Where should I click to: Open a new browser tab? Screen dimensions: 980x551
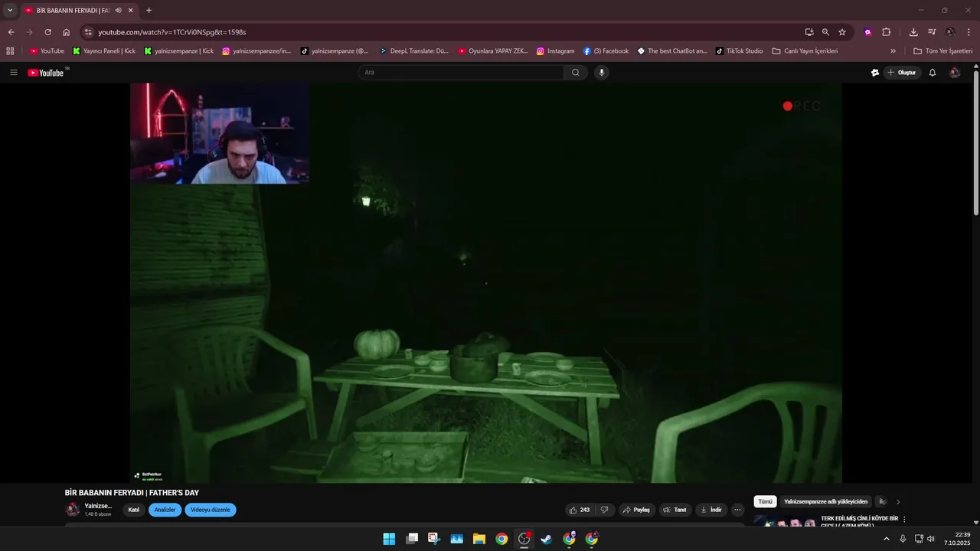tap(149, 10)
